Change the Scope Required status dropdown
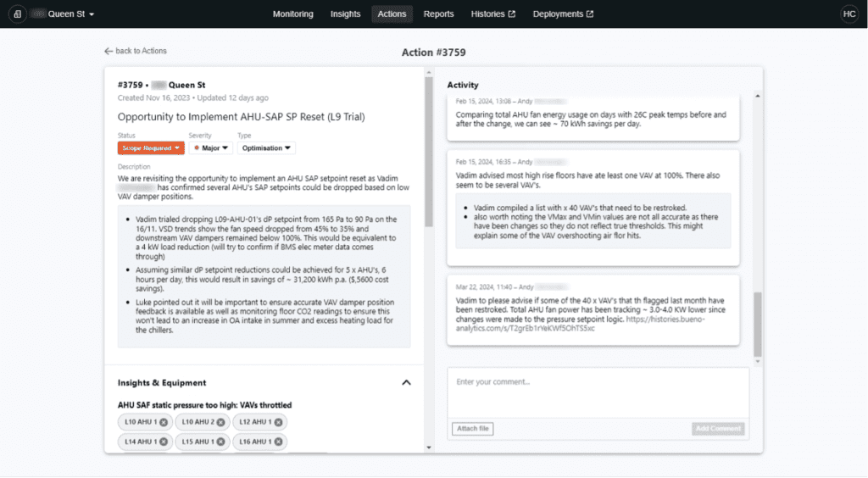Image resolution: width=868 pixels, height=478 pixels. coord(151,147)
